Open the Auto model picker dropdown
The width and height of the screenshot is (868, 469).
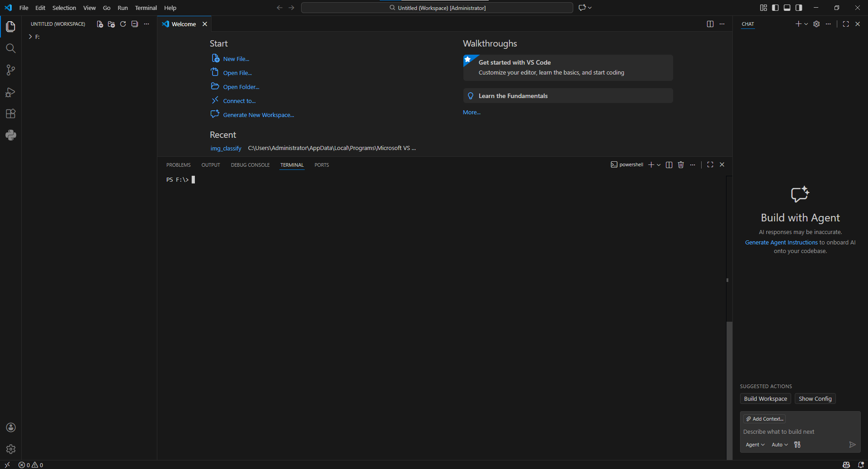tap(780, 445)
